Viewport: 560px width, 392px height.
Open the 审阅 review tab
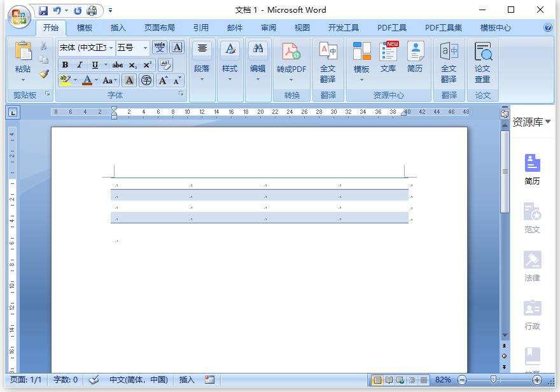click(268, 27)
